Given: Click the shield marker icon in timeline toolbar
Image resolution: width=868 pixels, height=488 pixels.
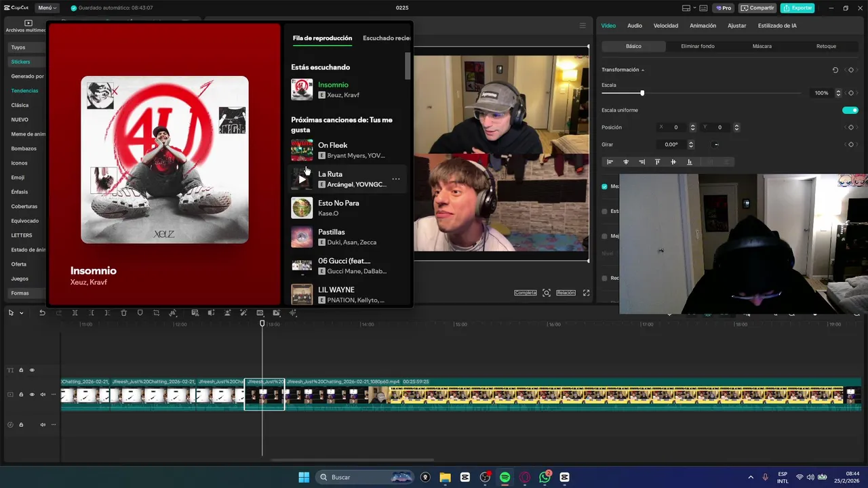Looking at the screenshot, I should point(140,313).
